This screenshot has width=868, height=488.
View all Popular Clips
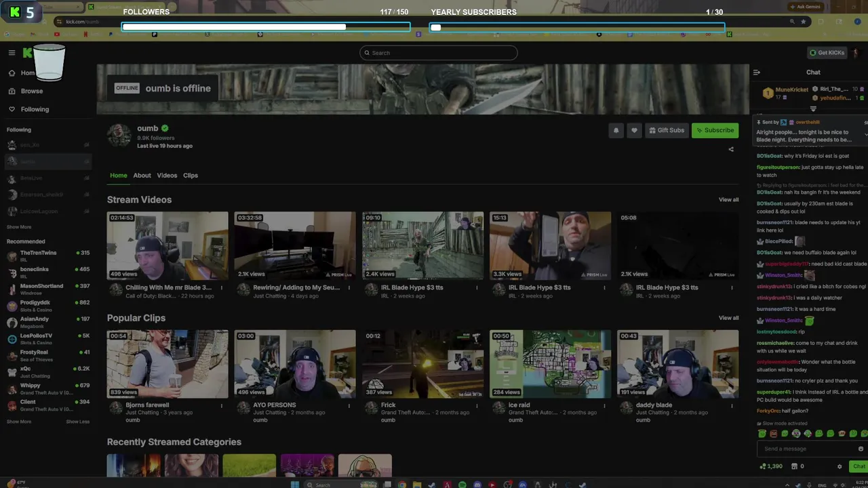tap(728, 318)
